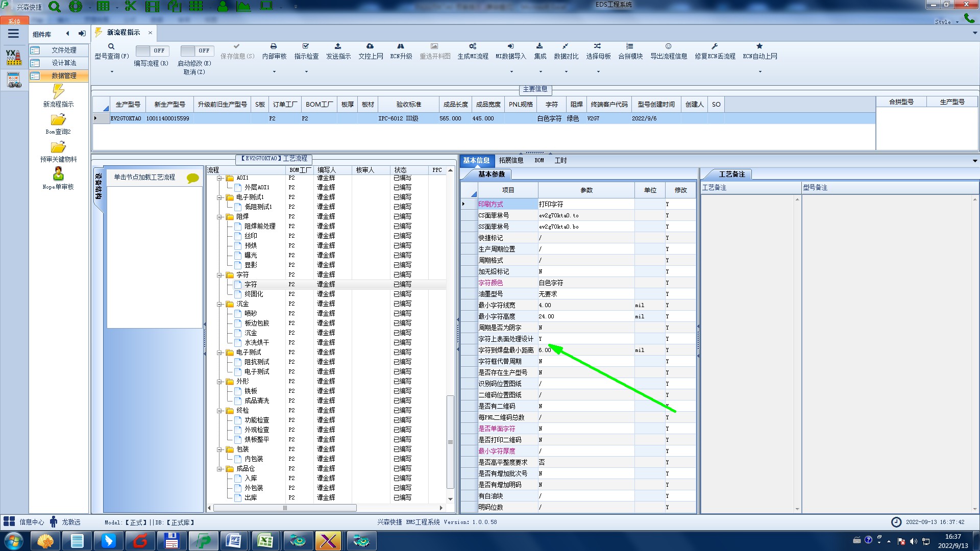Open the dropdown arrow under 型号查询
The height and width of the screenshot is (551, 980).
[112, 71]
